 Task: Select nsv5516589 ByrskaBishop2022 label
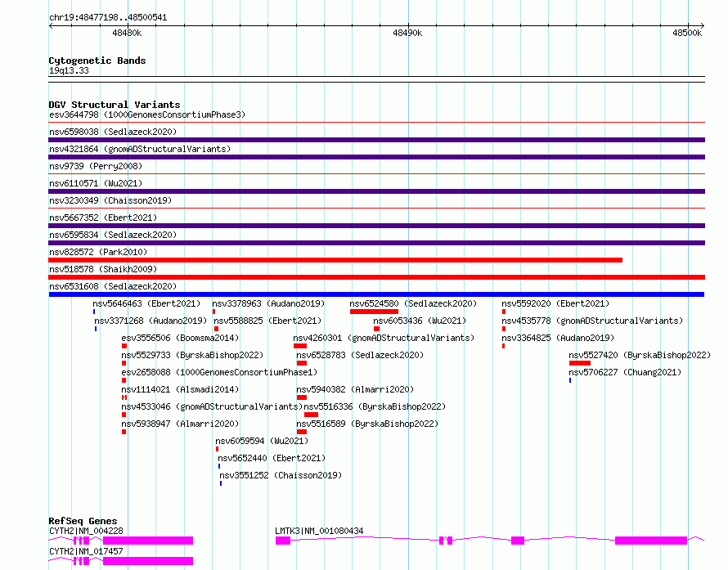[x=367, y=424]
